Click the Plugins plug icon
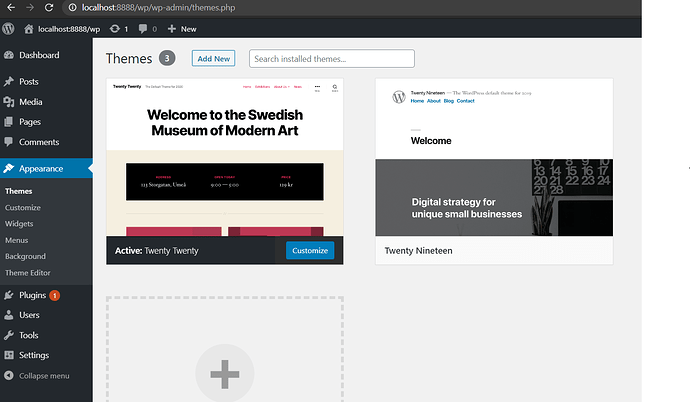The width and height of the screenshot is (690, 402). pyautogui.click(x=9, y=295)
